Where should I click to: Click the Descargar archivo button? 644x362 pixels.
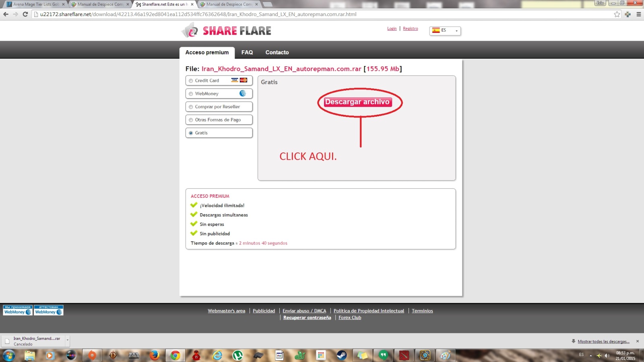pyautogui.click(x=358, y=102)
